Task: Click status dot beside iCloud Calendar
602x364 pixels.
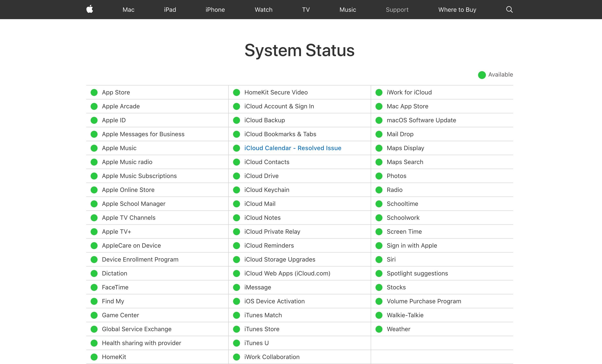Action: [237, 148]
